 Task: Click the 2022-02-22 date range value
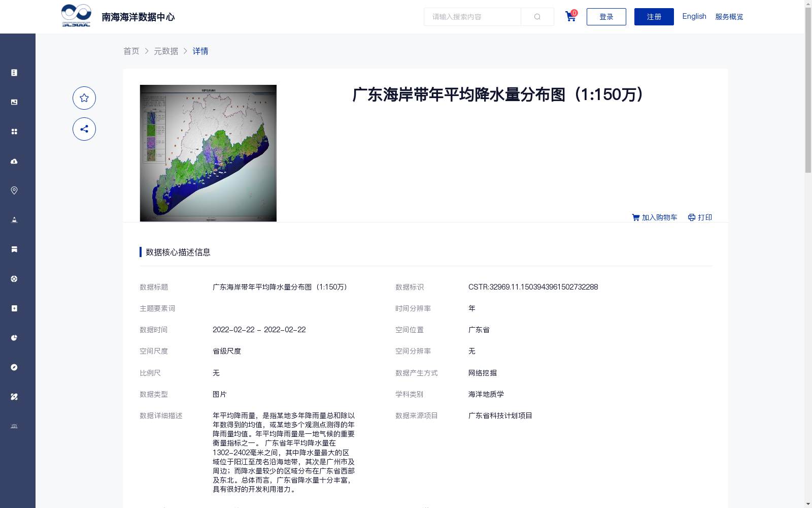[259, 330]
